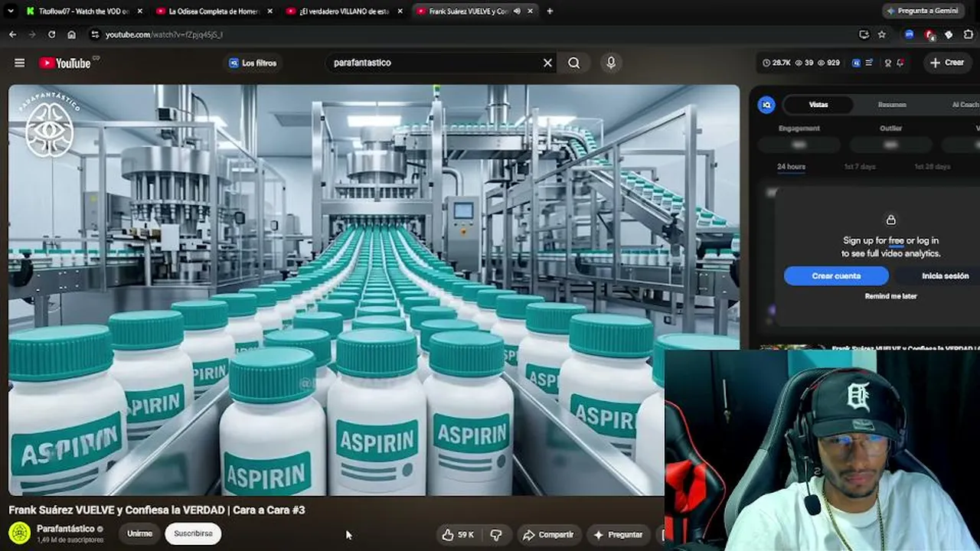Viewport: 980px width, 551px height.
Task: Click the video clock stat 28.7K
Action: 777,63
